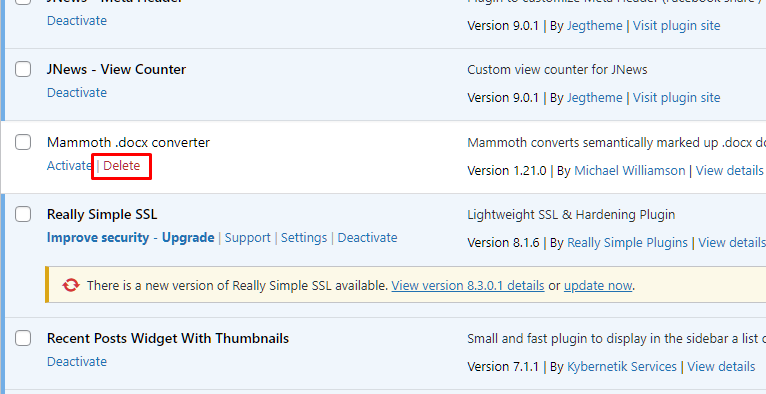Click Improve security - Upgrade link
Screen dimensions: 766x394
click(x=130, y=238)
